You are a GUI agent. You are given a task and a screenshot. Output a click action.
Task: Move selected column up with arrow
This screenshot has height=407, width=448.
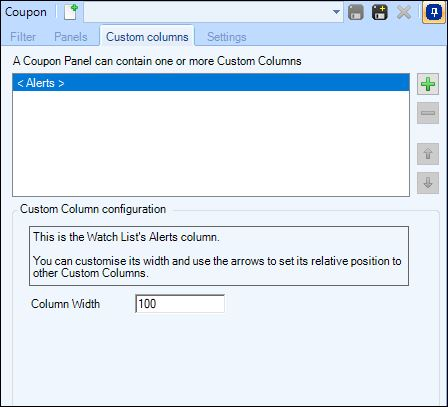428,154
